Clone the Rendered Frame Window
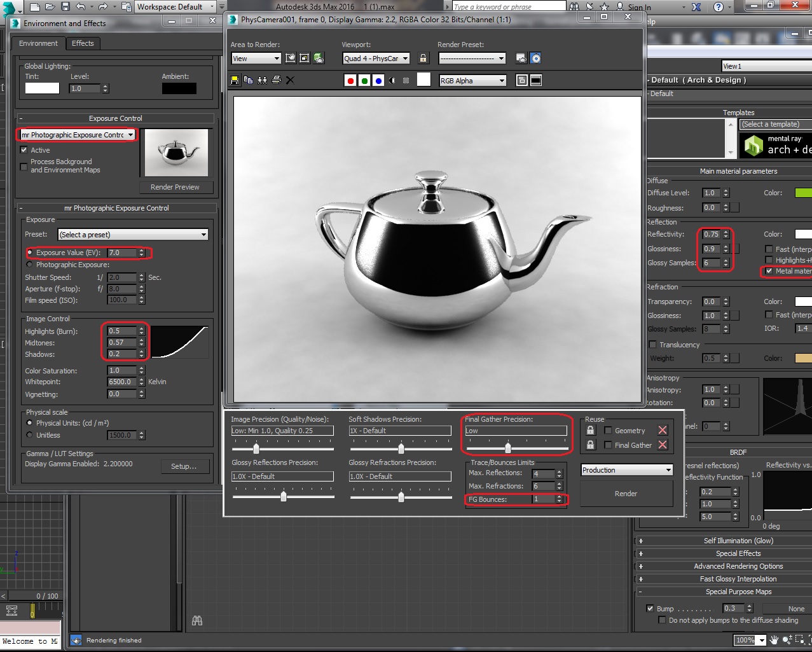Screen dimensions: 812x652 tap(262, 80)
